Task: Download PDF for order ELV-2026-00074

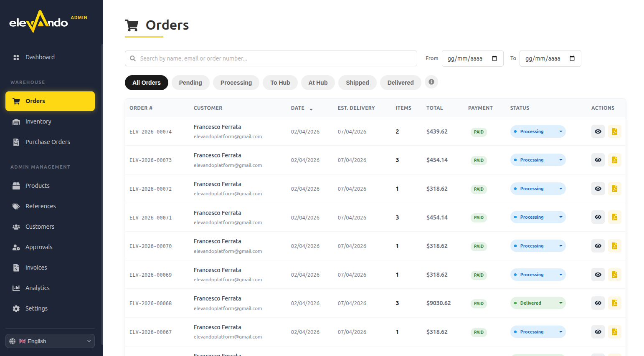Action: (615, 131)
